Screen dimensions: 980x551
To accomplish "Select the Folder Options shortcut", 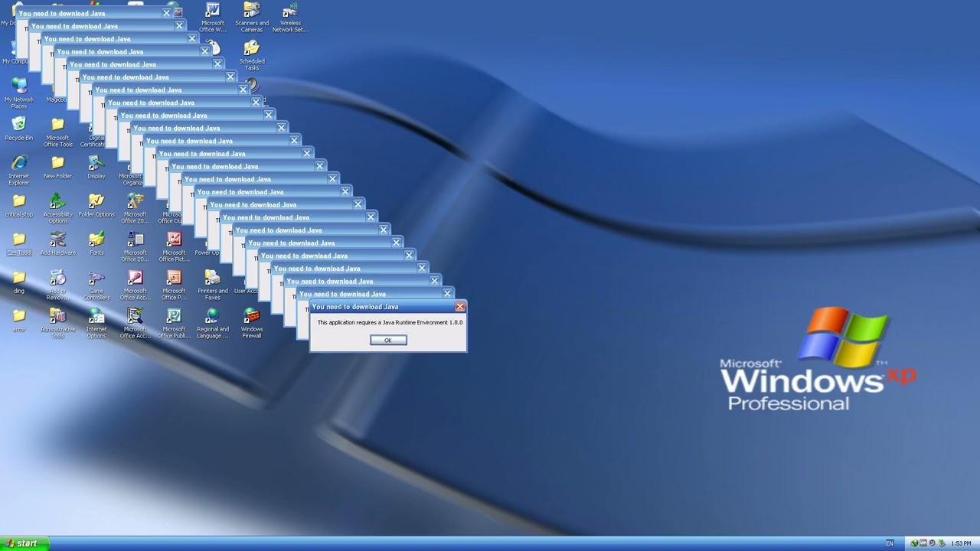I will (96, 205).
